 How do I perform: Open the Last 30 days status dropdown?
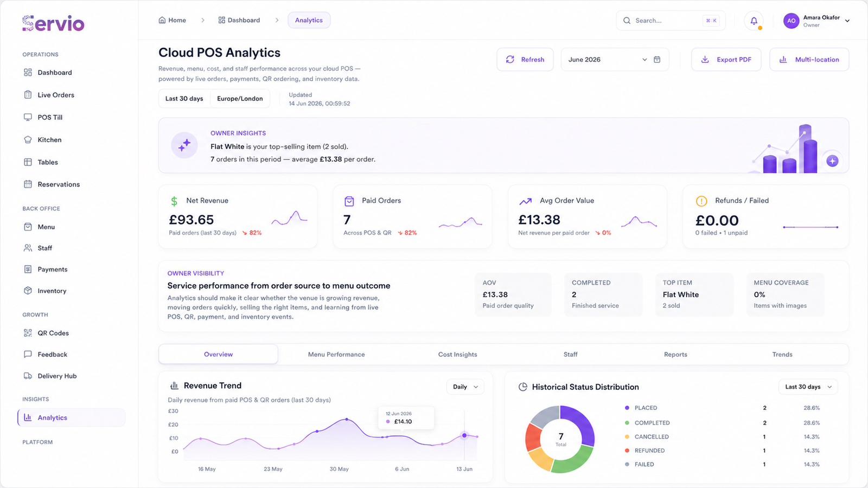click(808, 387)
